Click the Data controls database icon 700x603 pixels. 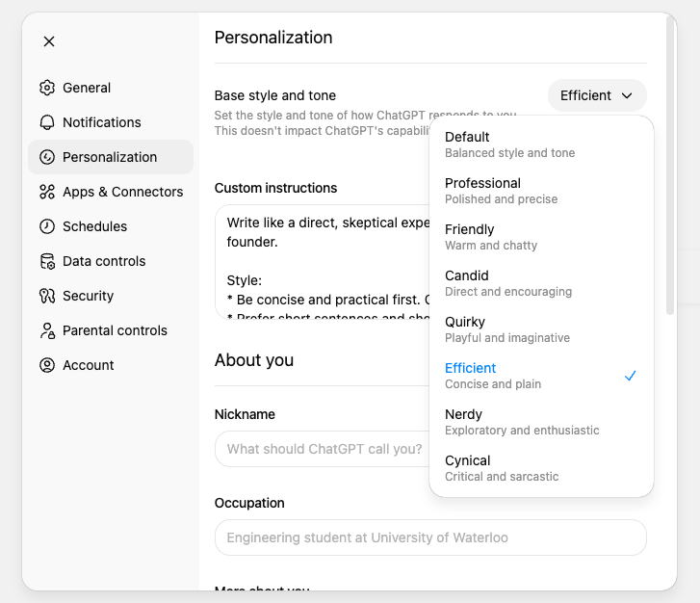pos(47,261)
